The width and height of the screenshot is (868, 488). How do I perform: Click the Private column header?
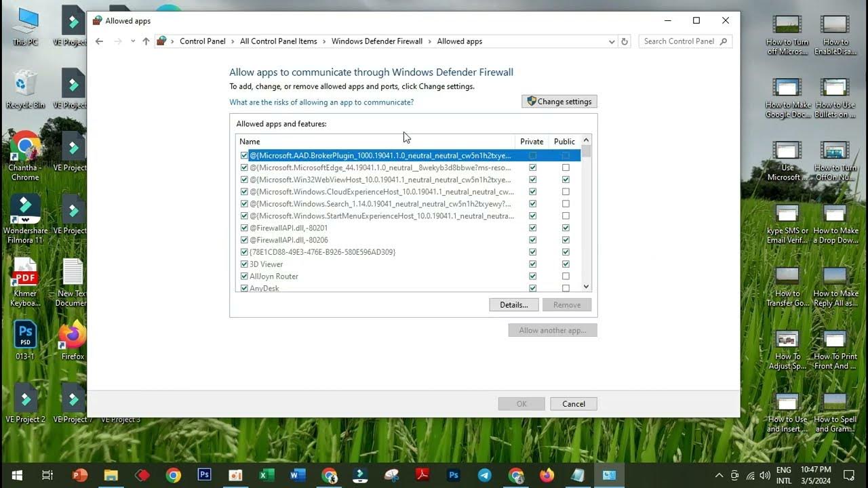click(x=532, y=142)
